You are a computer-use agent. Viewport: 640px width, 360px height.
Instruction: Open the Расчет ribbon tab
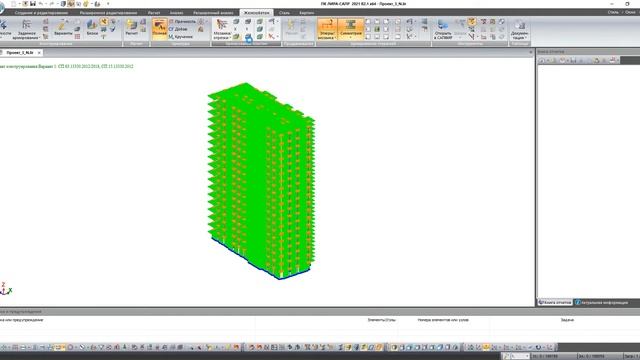tap(154, 13)
